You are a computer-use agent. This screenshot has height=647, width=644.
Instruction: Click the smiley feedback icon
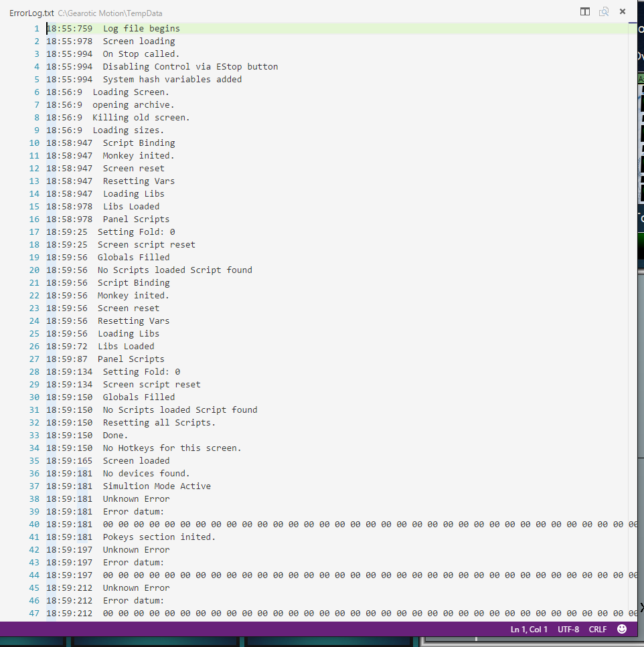[622, 629]
